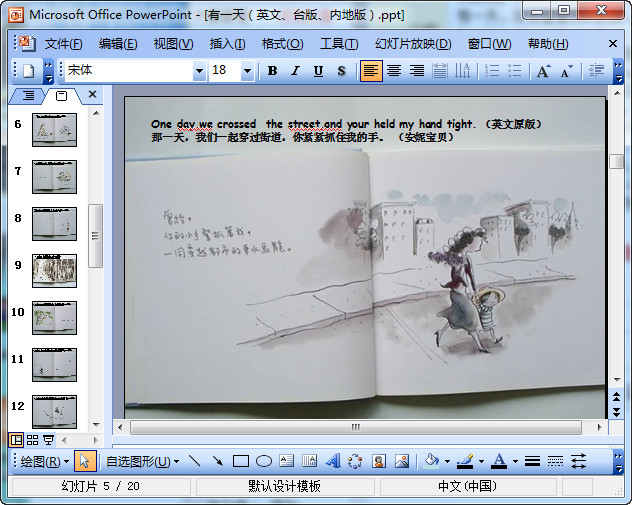Apply font color with A icon
This screenshot has width=632, height=505.
(x=499, y=461)
